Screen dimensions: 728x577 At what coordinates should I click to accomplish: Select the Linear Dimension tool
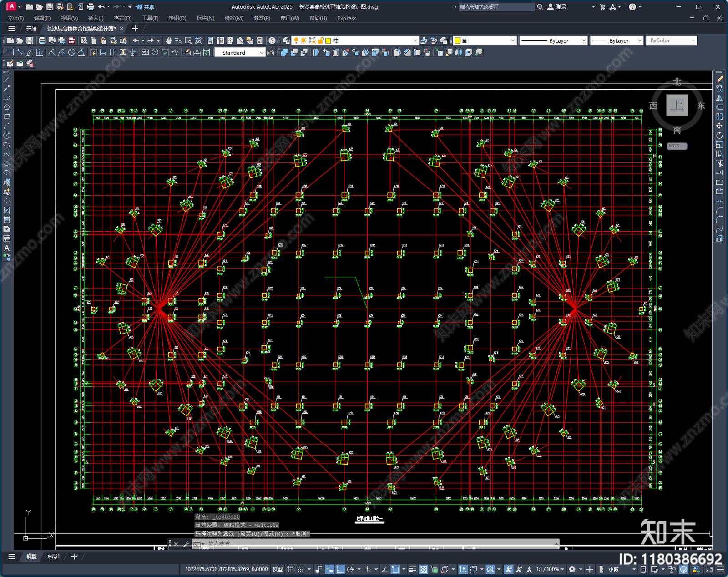pyautogui.click(x=10, y=52)
